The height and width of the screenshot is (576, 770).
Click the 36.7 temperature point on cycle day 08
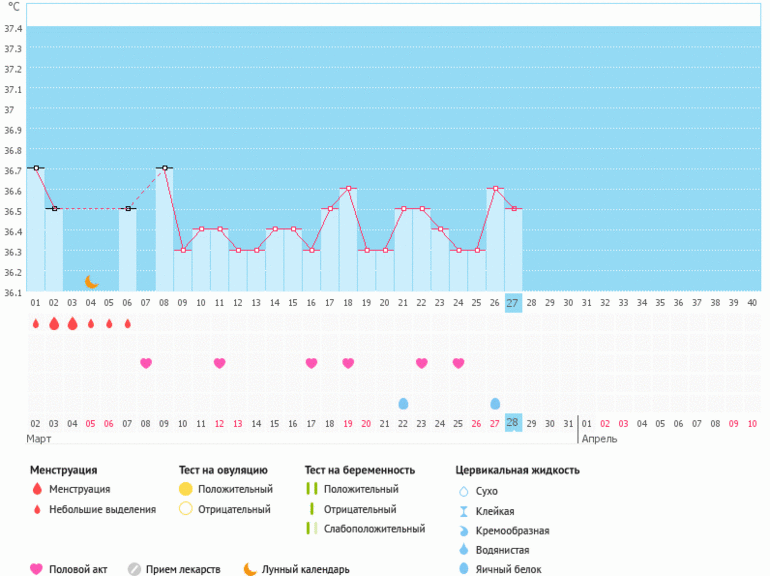[x=164, y=168]
